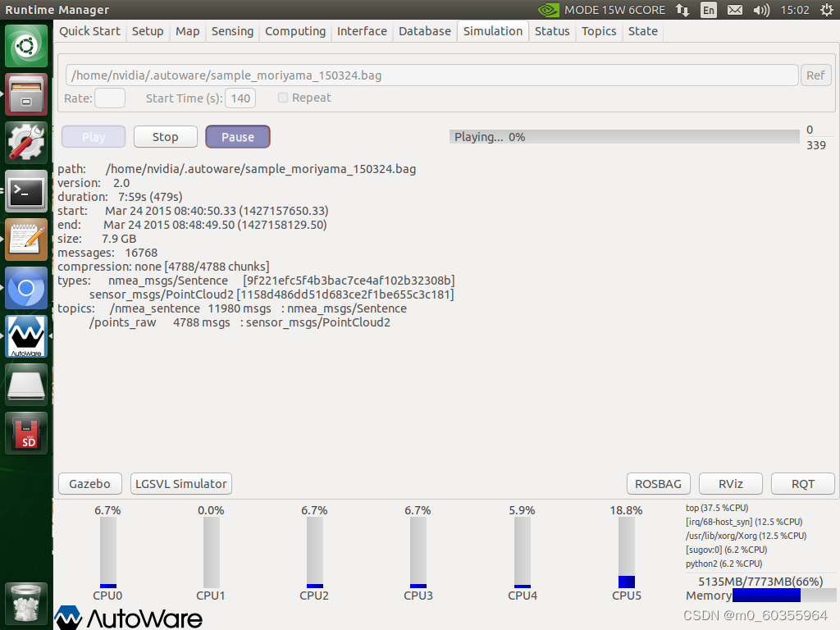Click the Ref browse button

coord(815,75)
